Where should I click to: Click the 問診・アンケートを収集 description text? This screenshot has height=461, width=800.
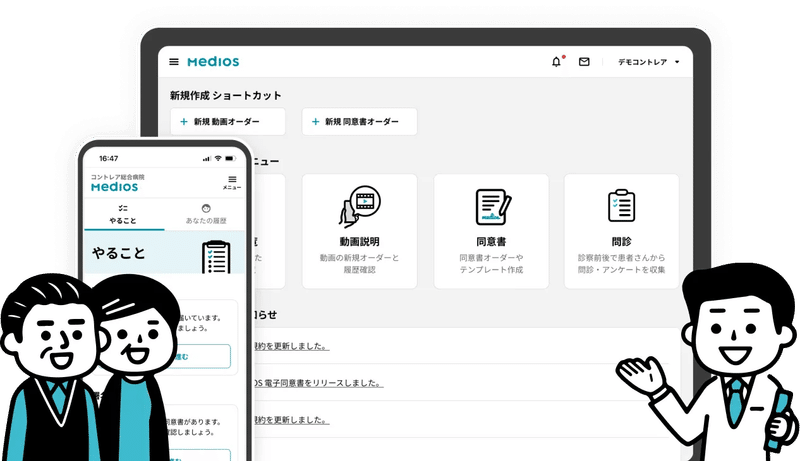[621, 270]
